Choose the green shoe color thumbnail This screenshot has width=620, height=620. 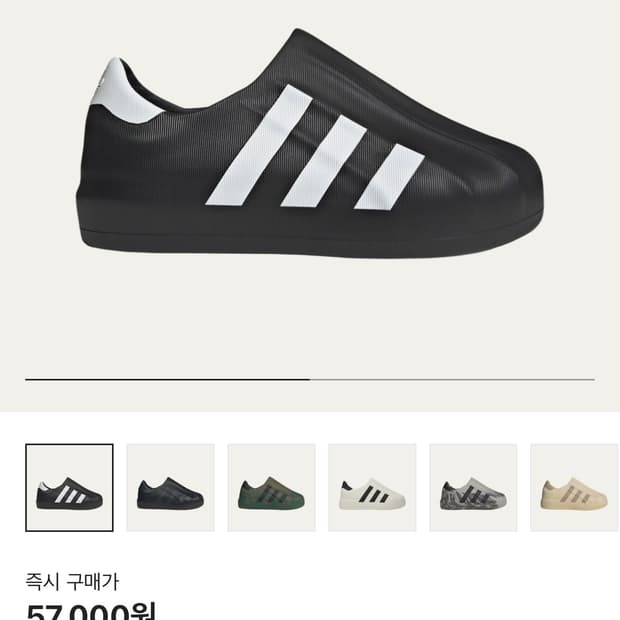(271, 488)
